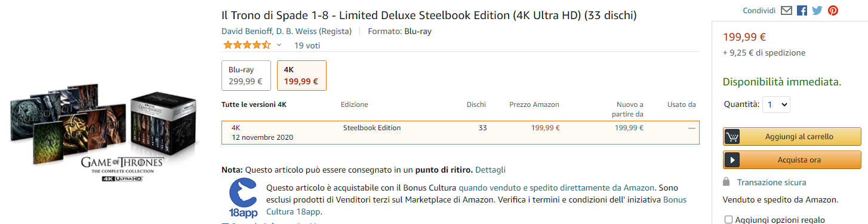Click the star rating icons
The width and height of the screenshot is (868, 224).
point(247,45)
